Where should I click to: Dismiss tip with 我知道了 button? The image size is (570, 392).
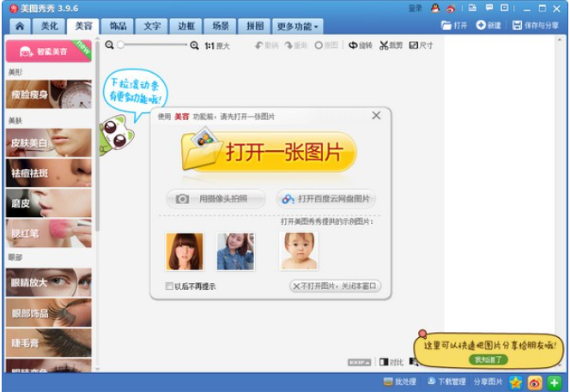pos(488,359)
